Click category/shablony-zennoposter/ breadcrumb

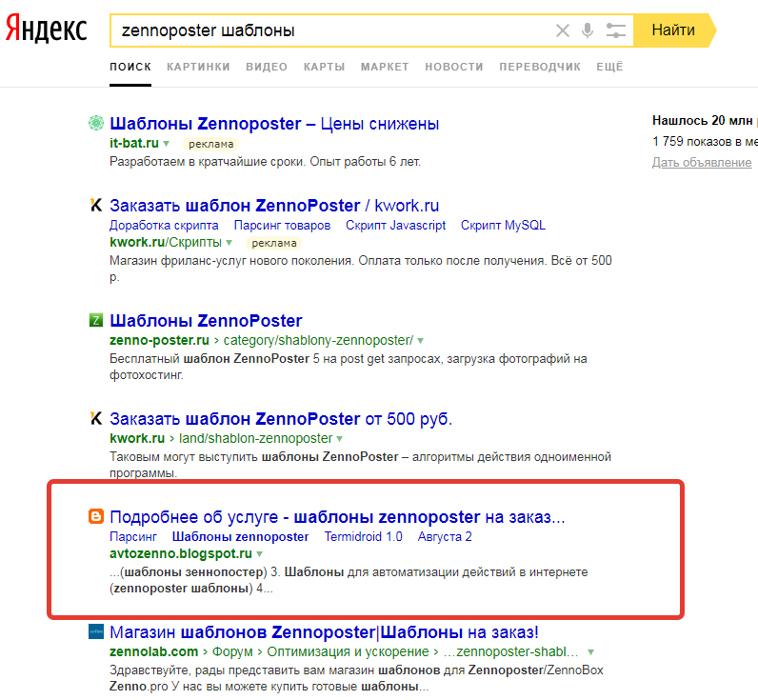[318, 340]
